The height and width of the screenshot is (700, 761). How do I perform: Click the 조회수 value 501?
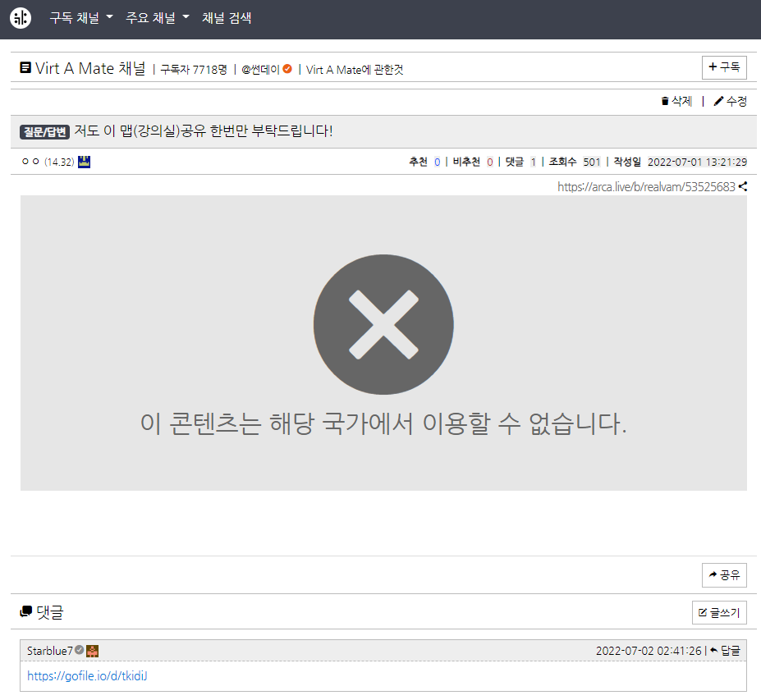(x=592, y=162)
